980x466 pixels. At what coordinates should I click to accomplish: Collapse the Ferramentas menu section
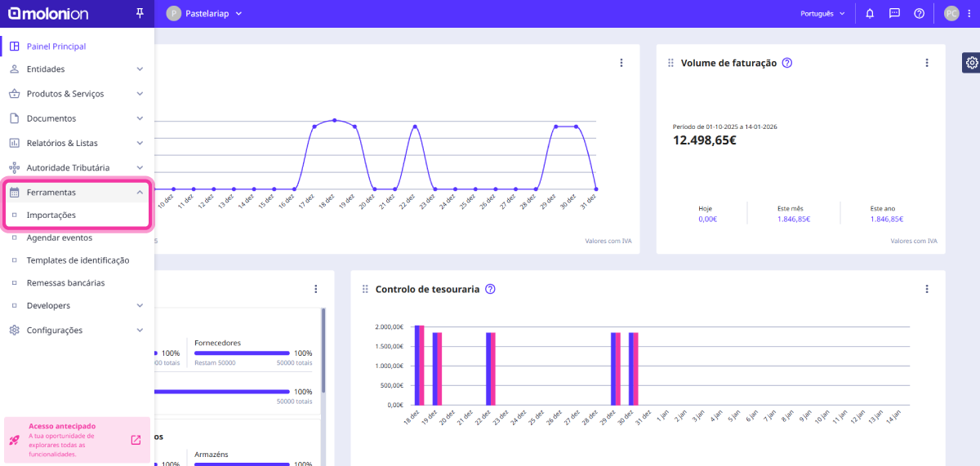pyautogui.click(x=140, y=193)
